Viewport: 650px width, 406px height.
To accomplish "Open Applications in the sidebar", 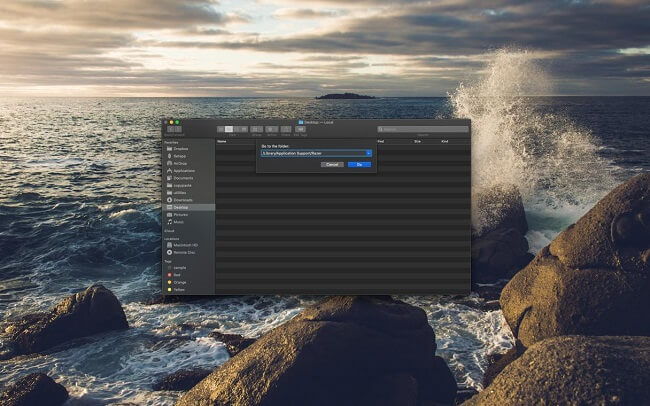I will click(184, 171).
